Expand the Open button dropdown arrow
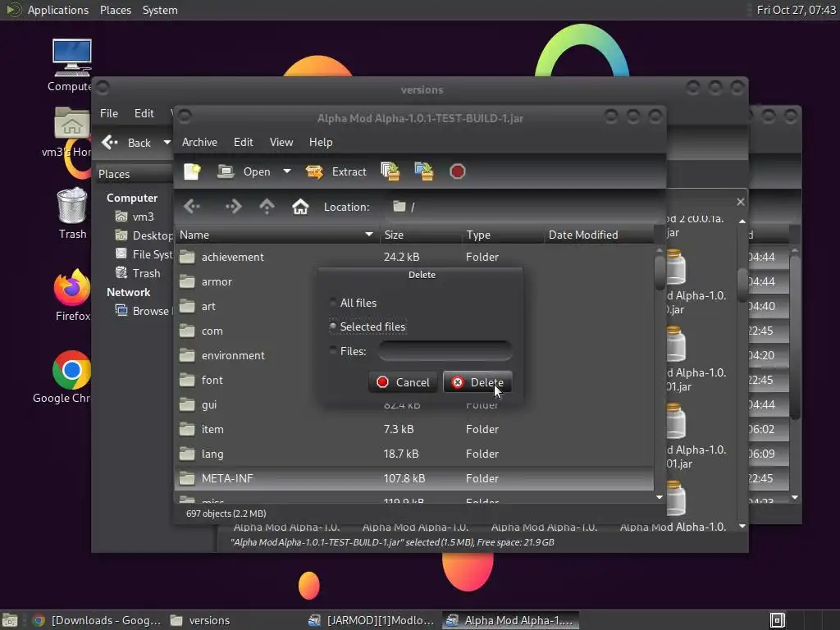The width and height of the screenshot is (840, 630). (287, 171)
